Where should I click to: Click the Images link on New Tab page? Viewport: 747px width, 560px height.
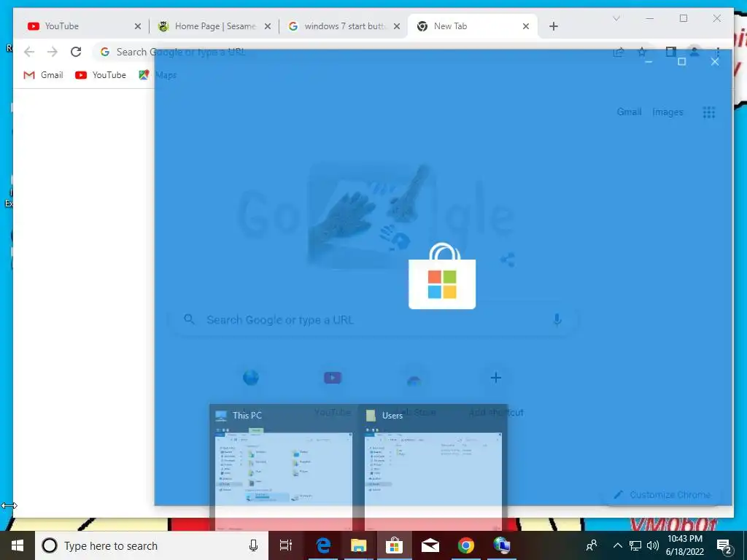[667, 112]
